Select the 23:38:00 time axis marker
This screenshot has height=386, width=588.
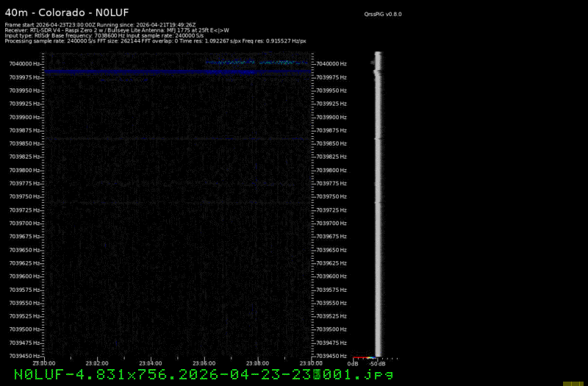tap(257, 362)
